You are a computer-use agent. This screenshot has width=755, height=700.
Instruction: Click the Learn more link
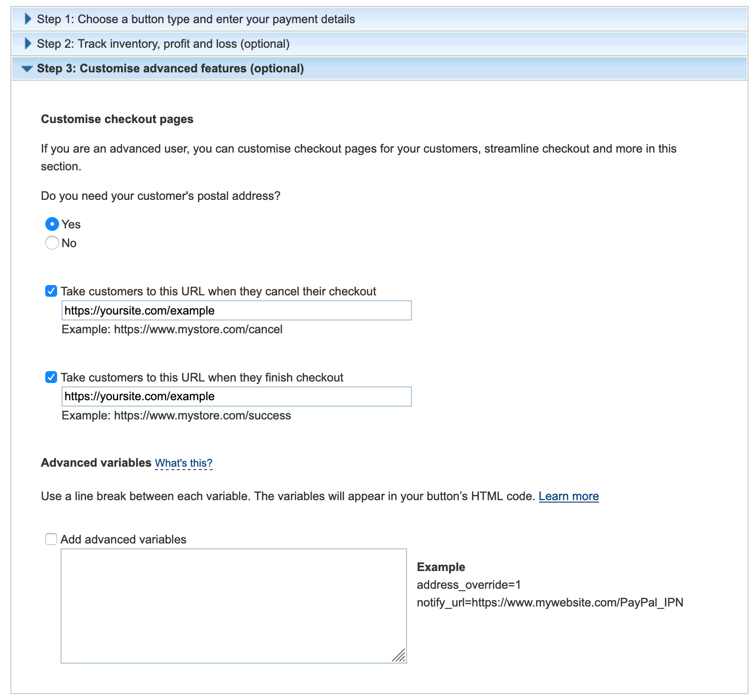pos(568,496)
